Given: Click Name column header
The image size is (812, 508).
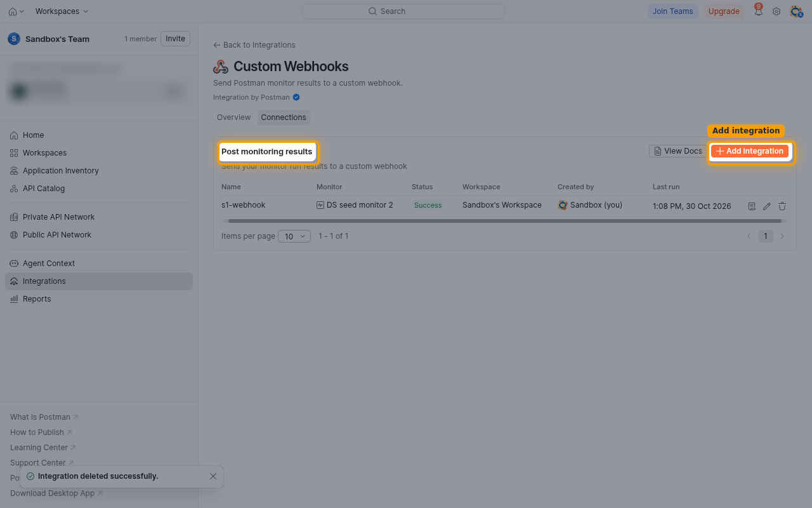Looking at the screenshot, I should point(231,187).
